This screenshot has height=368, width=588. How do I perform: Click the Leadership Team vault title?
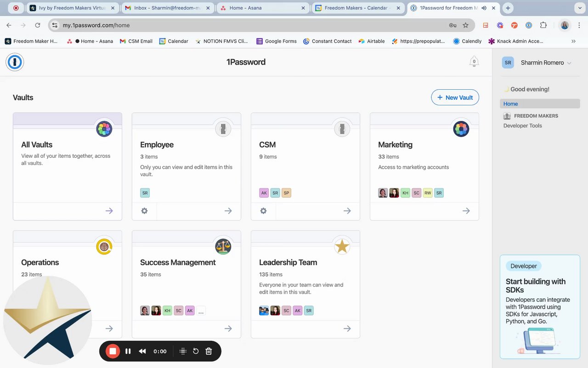[288, 262]
